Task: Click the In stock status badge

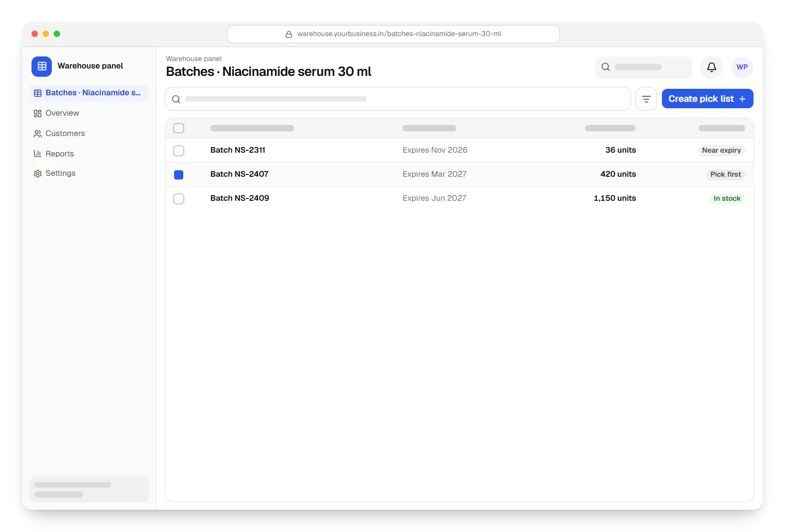Action: (x=727, y=198)
